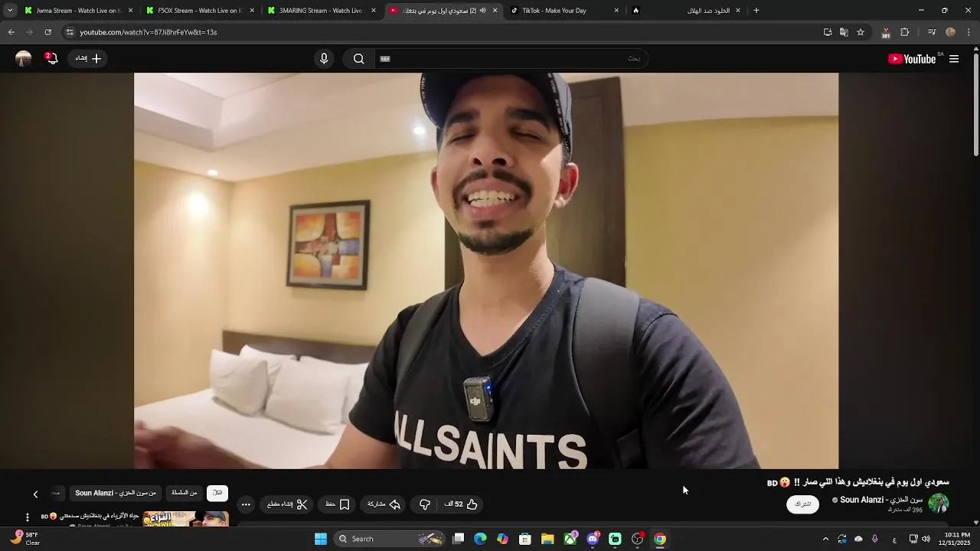Switch to TikTok - Make Your Day tab
This screenshot has width=980, height=551.
(563, 11)
